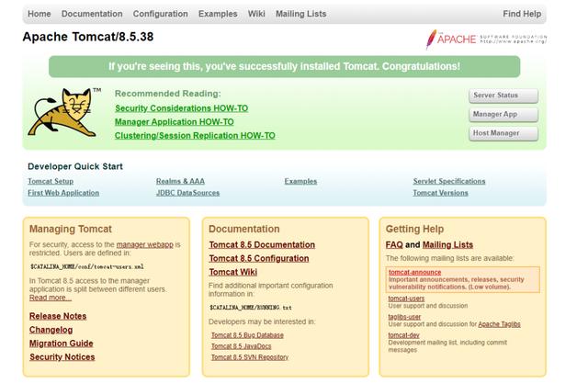
Task: Open Mailing Lists in the navigation bar
Action: [301, 14]
